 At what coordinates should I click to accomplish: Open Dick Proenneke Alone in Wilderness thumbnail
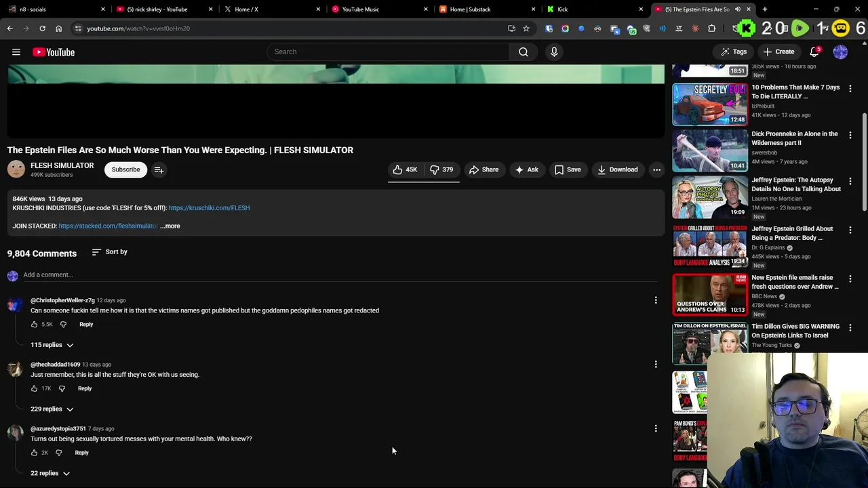point(710,150)
